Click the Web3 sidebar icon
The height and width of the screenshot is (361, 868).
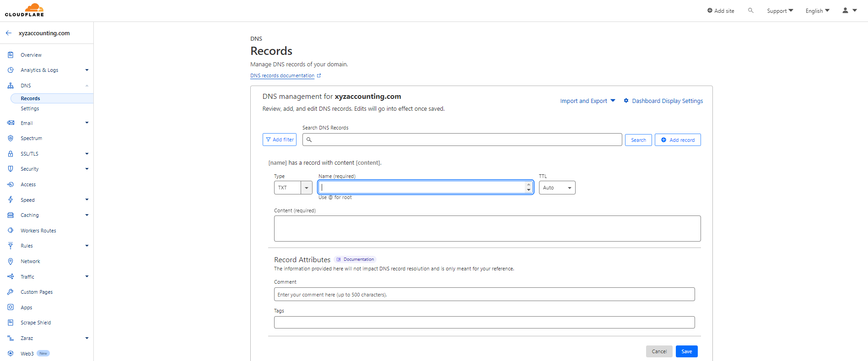11,353
